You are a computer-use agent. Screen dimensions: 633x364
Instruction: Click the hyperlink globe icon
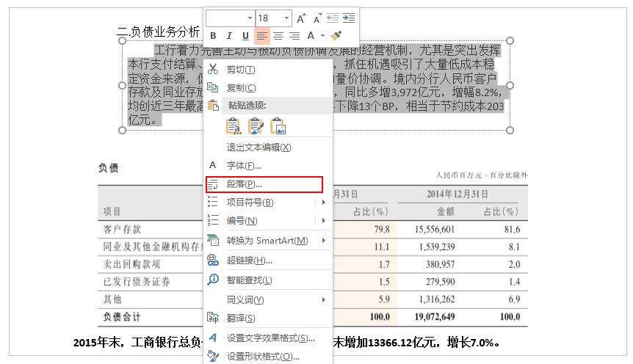pos(213,260)
